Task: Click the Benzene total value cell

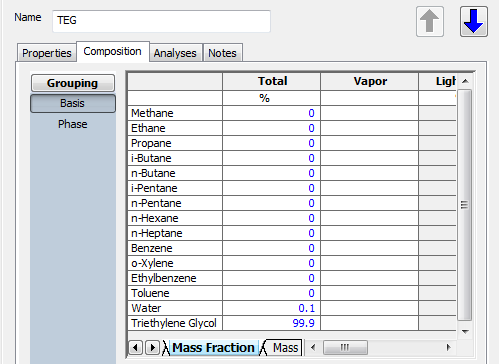Action: click(272, 248)
